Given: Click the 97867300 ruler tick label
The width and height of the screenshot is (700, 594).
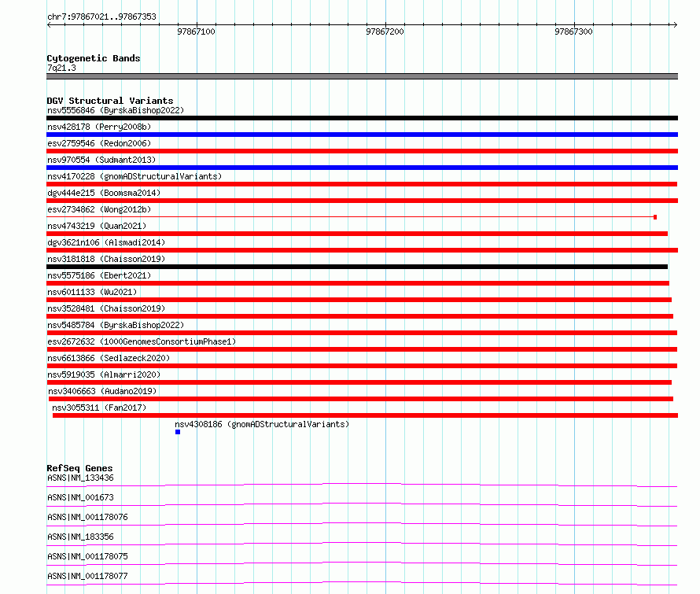Looking at the screenshot, I should [573, 31].
